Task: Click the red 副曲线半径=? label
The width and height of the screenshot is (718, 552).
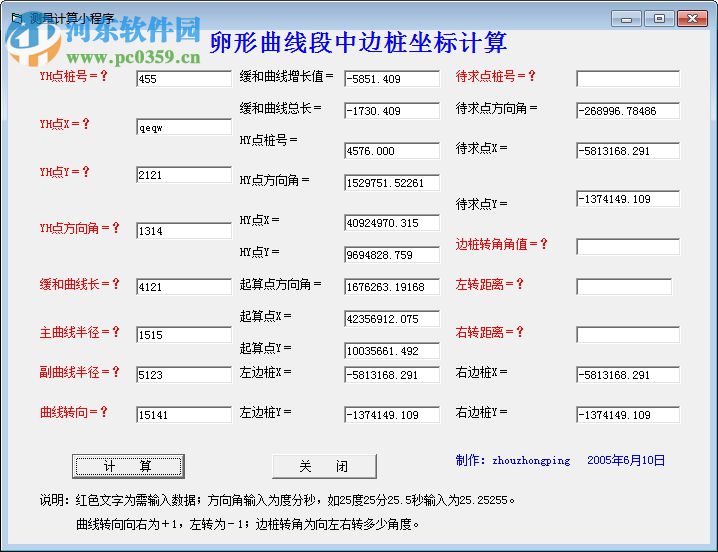Action: point(80,372)
